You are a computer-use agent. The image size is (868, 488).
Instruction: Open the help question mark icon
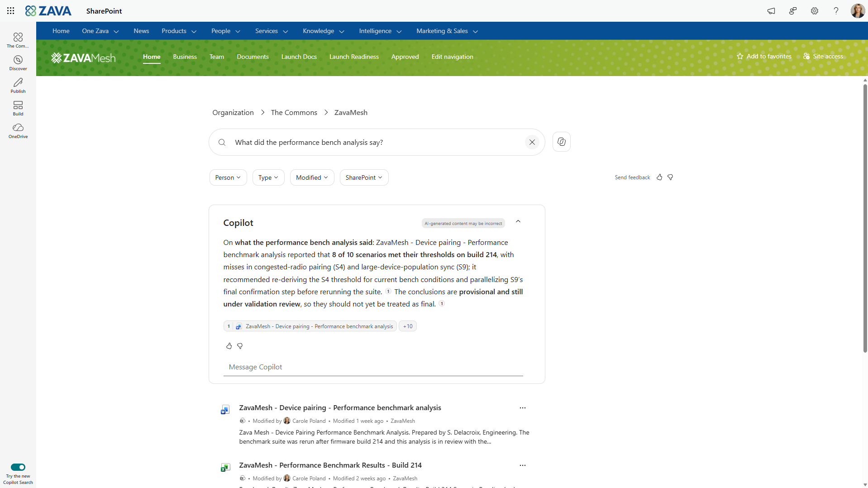[x=836, y=11]
